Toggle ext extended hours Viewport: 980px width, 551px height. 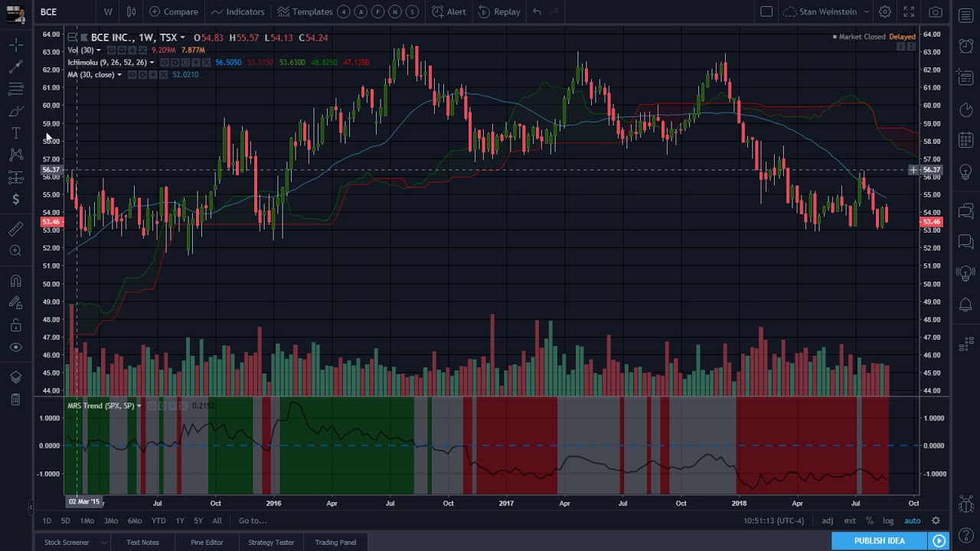point(850,521)
